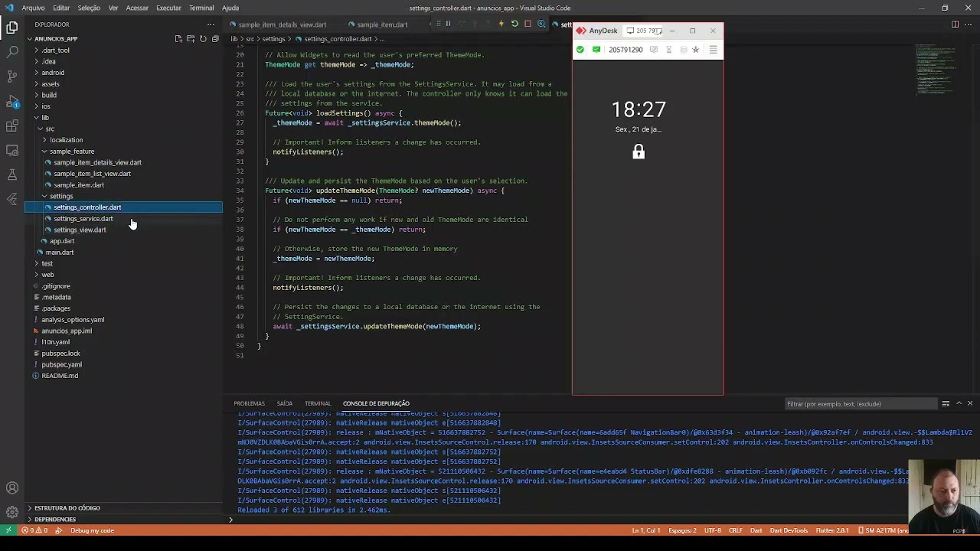Open the Terminal menu
This screenshot has height=551, width=980.
[201, 8]
